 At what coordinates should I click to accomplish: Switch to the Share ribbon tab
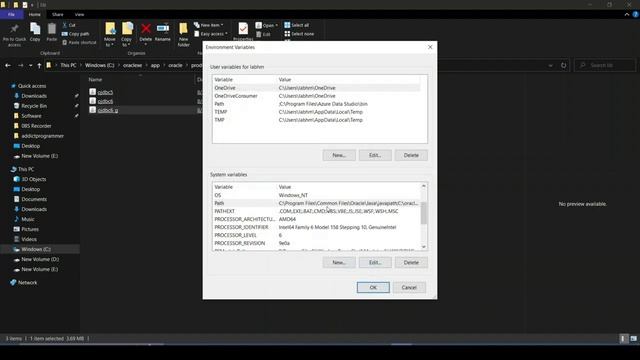pyautogui.click(x=58, y=14)
